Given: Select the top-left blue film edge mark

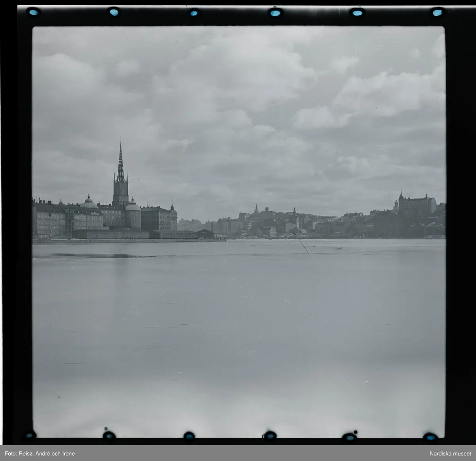Looking at the screenshot, I should [x=33, y=12].
